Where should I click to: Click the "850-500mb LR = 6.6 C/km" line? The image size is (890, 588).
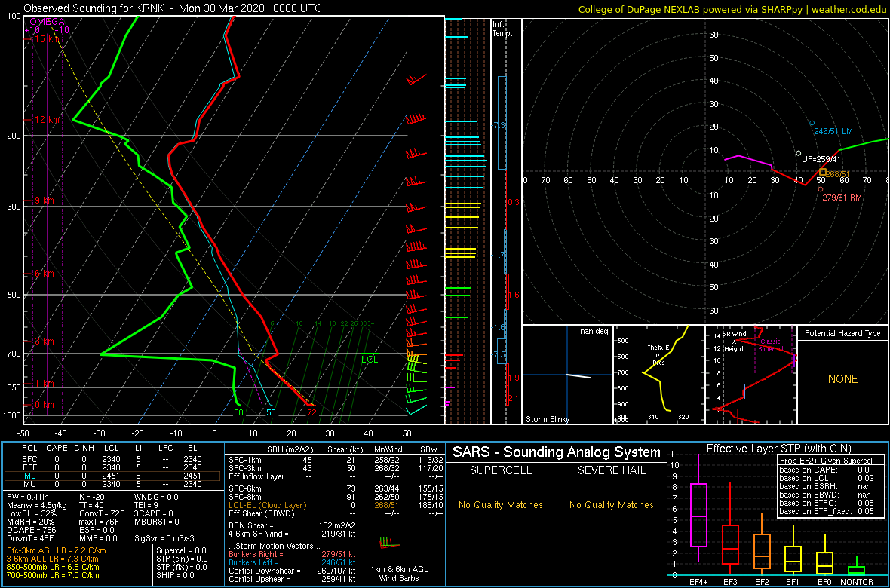(x=53, y=566)
